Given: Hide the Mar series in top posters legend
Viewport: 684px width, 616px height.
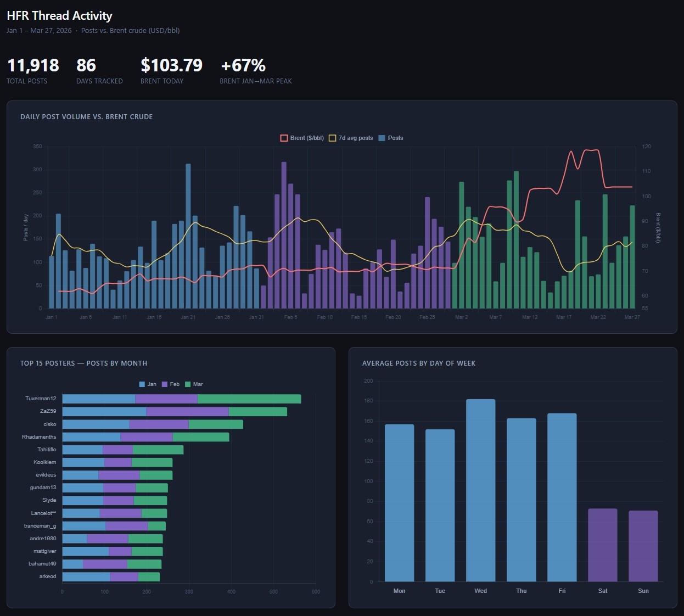Looking at the screenshot, I should tap(193, 384).
